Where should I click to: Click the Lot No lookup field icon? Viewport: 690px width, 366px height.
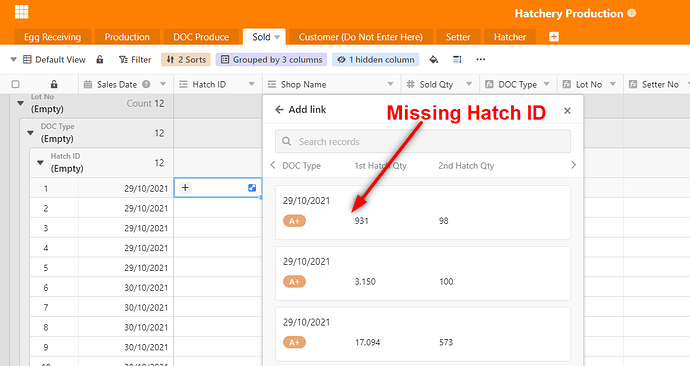click(567, 84)
